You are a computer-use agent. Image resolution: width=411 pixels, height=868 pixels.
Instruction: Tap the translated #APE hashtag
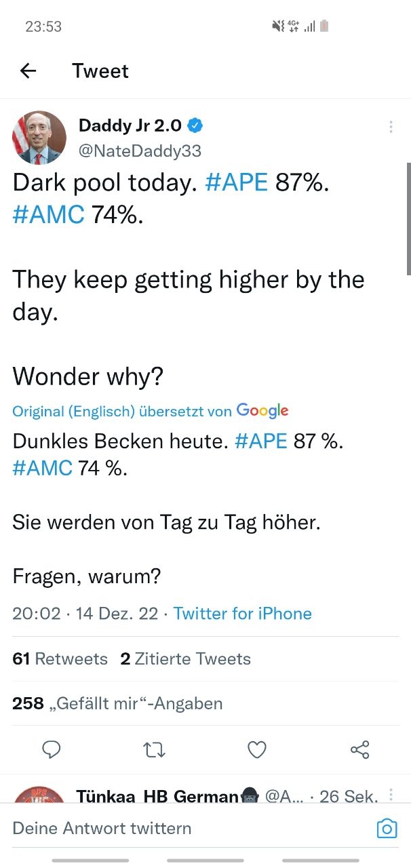(261, 441)
